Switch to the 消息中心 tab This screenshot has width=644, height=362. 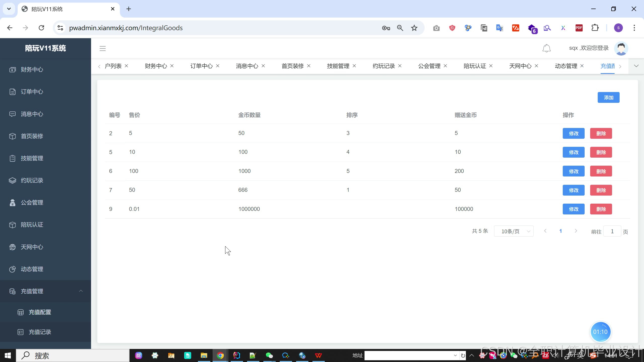(247, 66)
